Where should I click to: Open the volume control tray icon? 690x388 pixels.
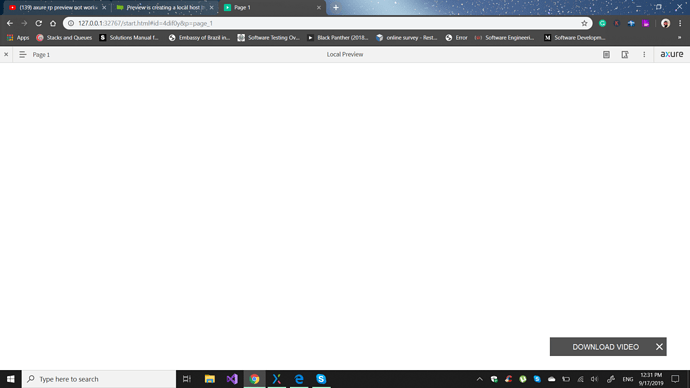[595, 379]
